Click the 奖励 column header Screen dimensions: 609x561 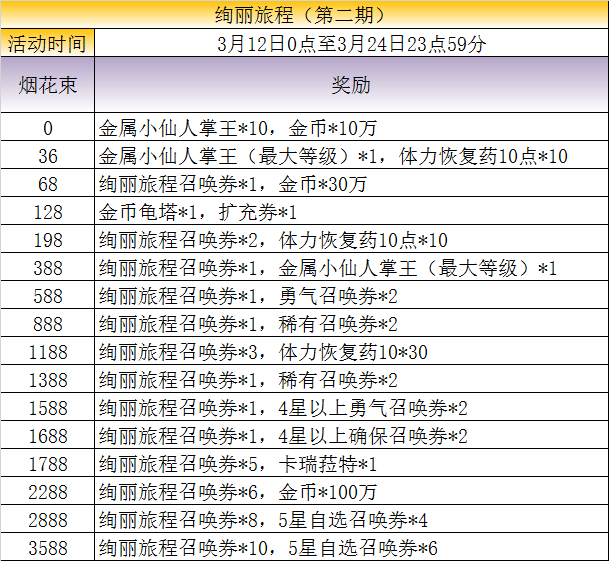(350, 85)
